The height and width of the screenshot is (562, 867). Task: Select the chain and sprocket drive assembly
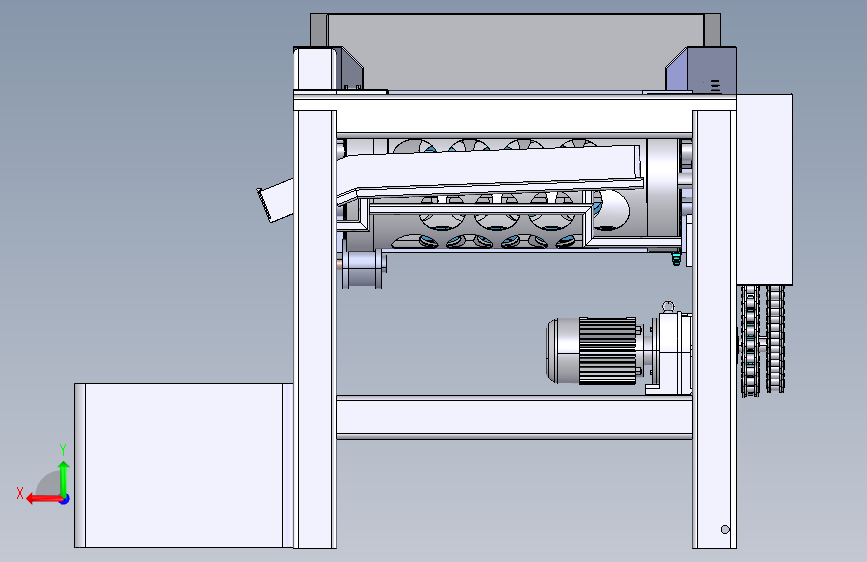pos(763,340)
